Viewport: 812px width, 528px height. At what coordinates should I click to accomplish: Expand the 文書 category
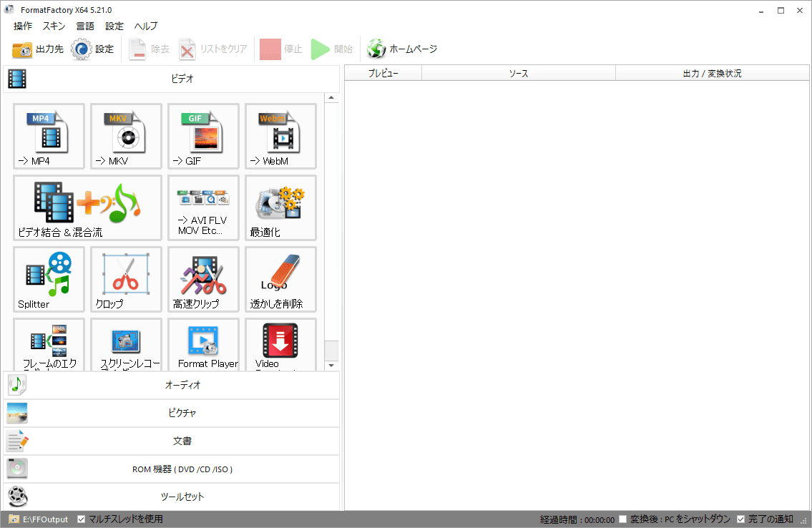(172, 441)
